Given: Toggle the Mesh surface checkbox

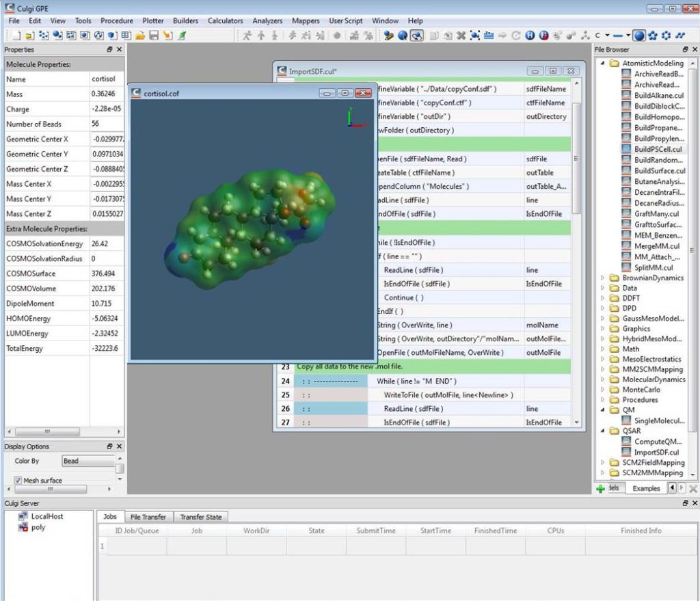Looking at the screenshot, I should point(18,481).
